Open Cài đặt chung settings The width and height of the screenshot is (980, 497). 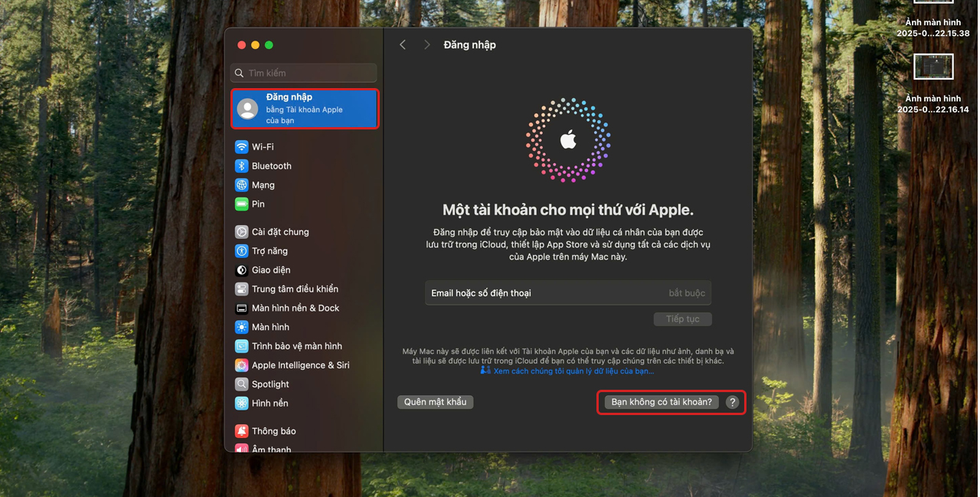(241, 231)
